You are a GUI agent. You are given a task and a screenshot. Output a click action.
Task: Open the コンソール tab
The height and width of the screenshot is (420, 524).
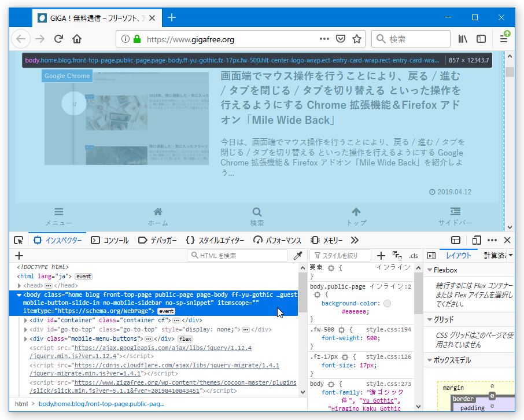[x=110, y=240]
